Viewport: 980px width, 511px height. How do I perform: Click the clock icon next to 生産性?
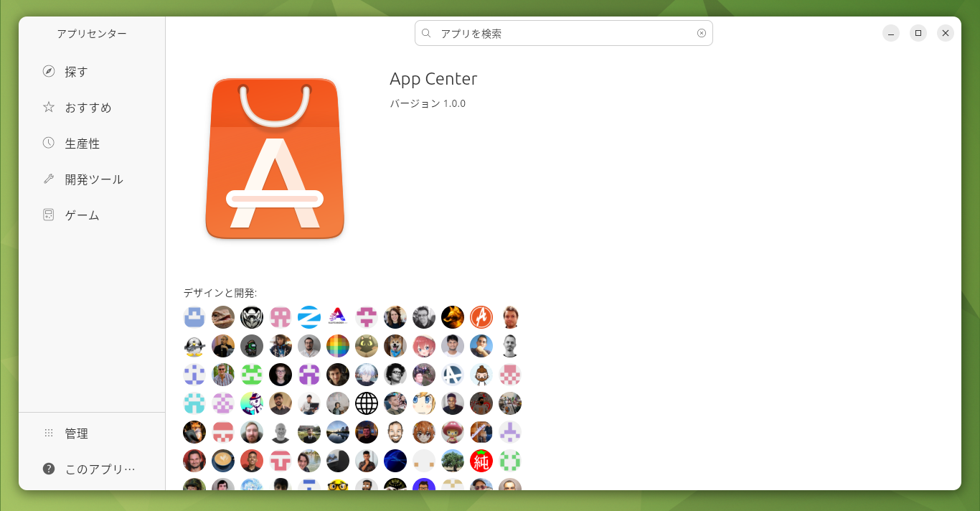click(48, 143)
